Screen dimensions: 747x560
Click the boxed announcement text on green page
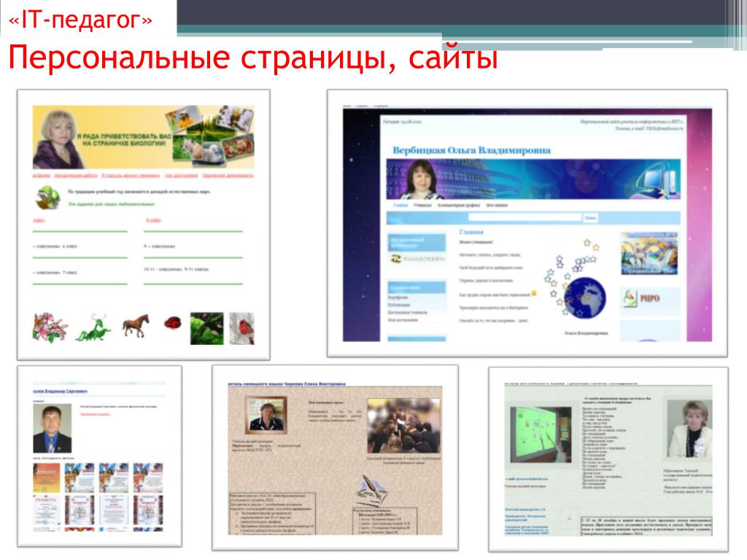[646, 526]
